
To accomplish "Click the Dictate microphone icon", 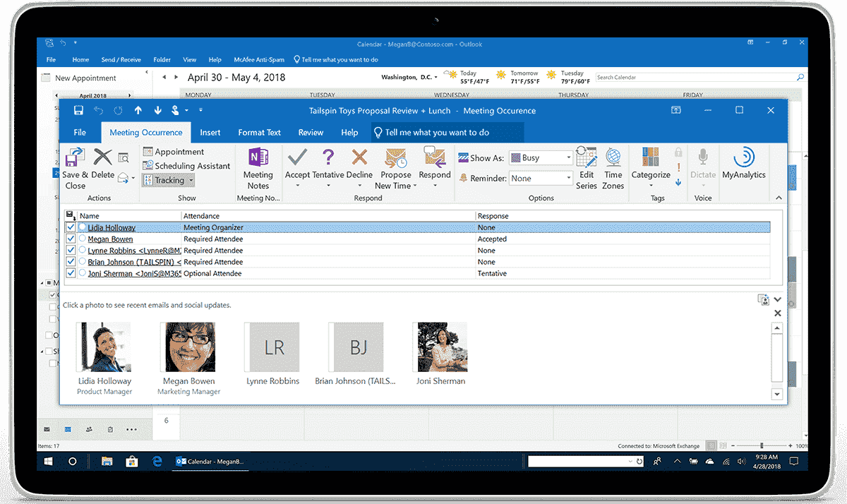I will [x=703, y=157].
